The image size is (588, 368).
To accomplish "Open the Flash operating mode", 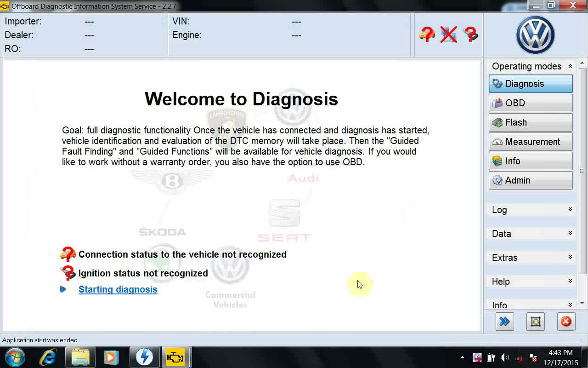I will 531,122.
